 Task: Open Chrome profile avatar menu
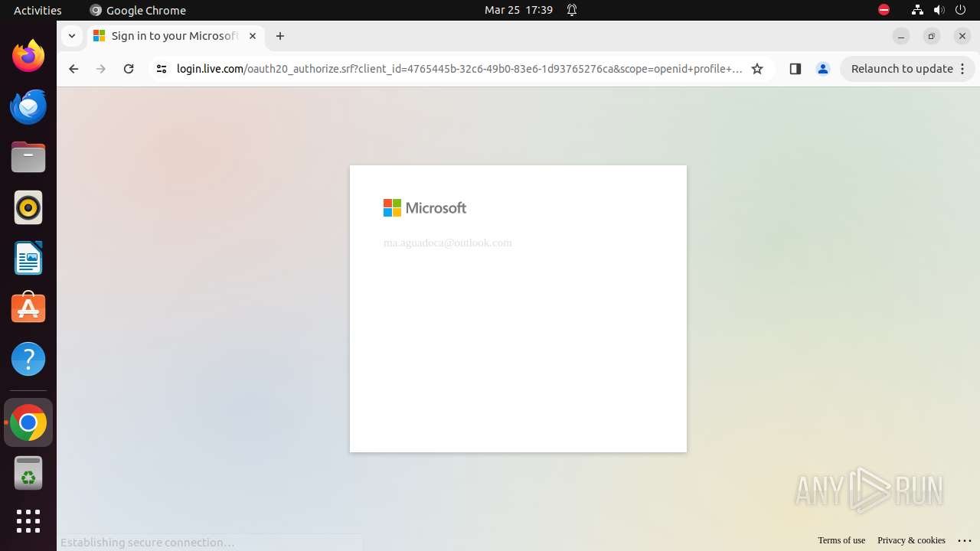click(823, 69)
